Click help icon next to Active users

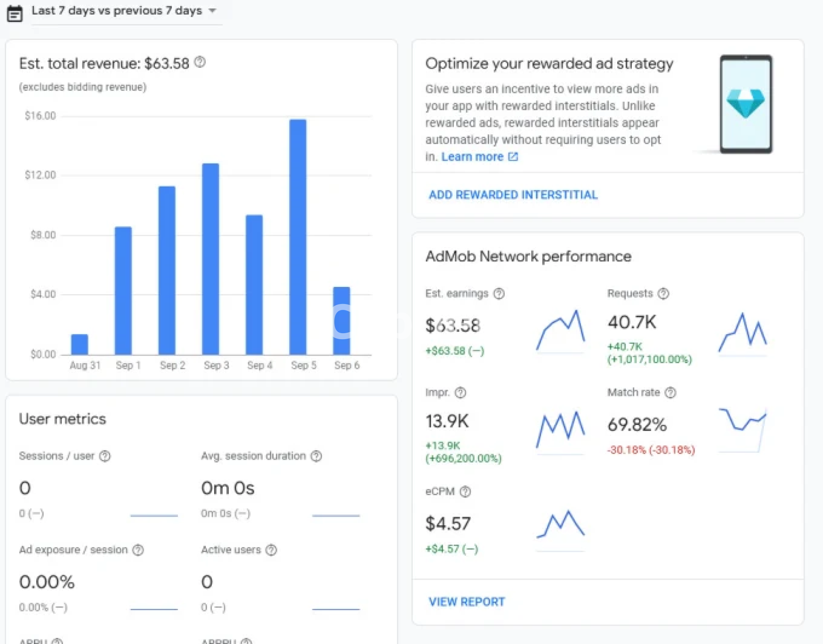click(x=271, y=550)
